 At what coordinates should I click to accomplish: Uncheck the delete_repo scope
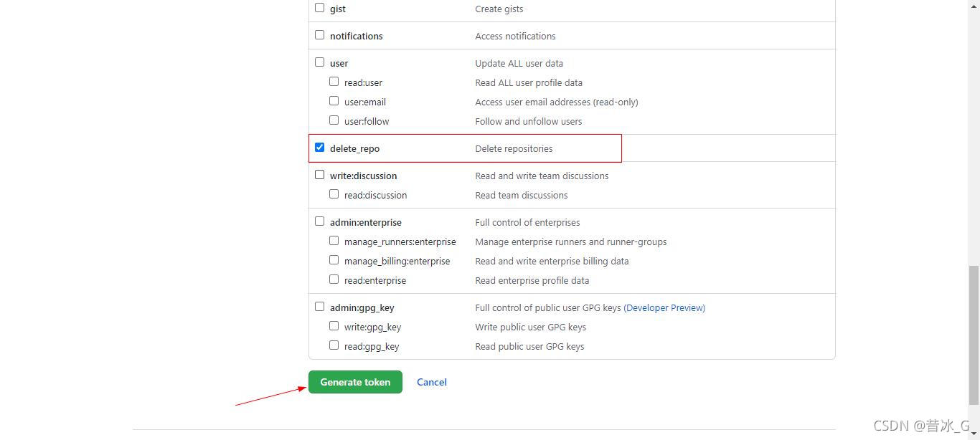point(320,147)
